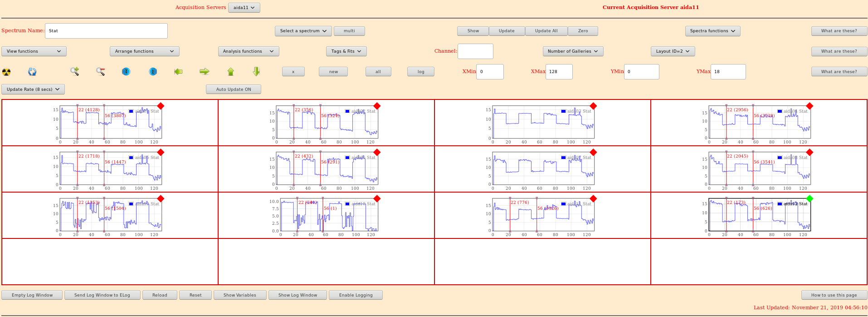Screen dimensions: 868x317
Task: Toggle the Auto Update ON button
Action: (233, 89)
